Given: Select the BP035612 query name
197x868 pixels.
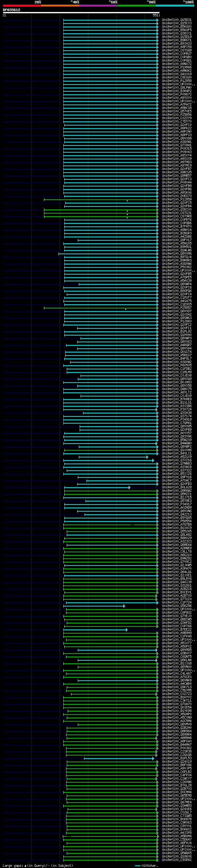Looking at the screenshot, I should [11, 10].
